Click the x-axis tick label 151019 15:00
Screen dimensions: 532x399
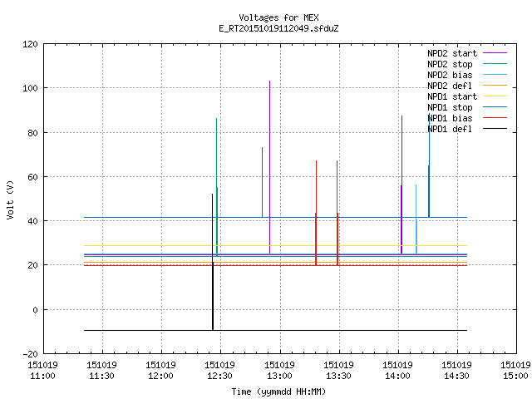coord(515,371)
